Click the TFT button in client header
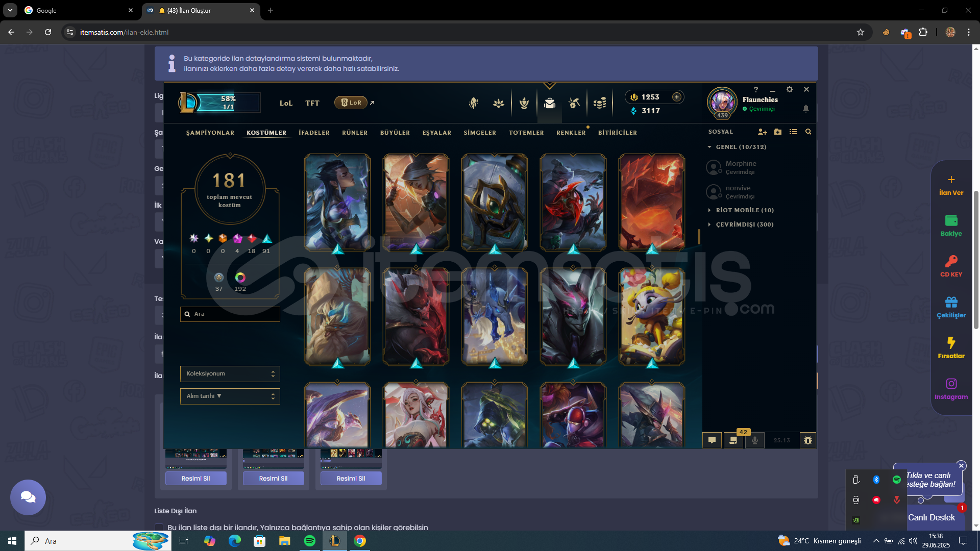 coord(312,103)
